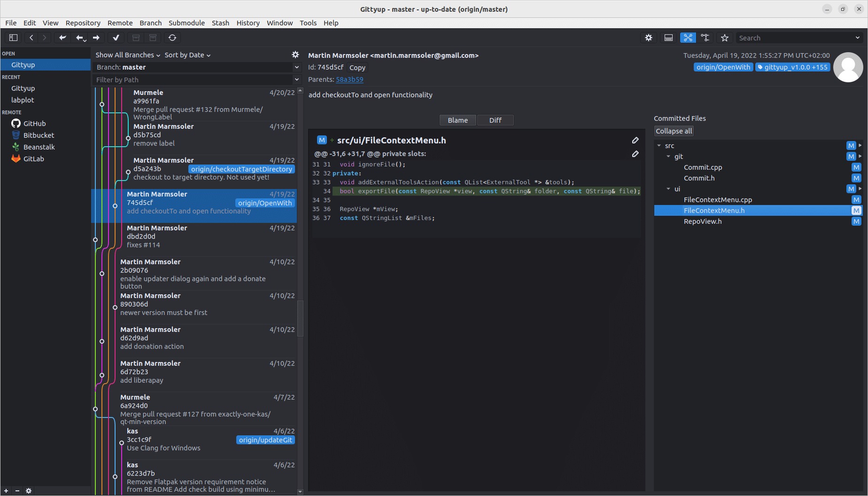Collapse the git folder in Committed Files
Image resolution: width=868 pixels, height=496 pixels.
click(668, 157)
